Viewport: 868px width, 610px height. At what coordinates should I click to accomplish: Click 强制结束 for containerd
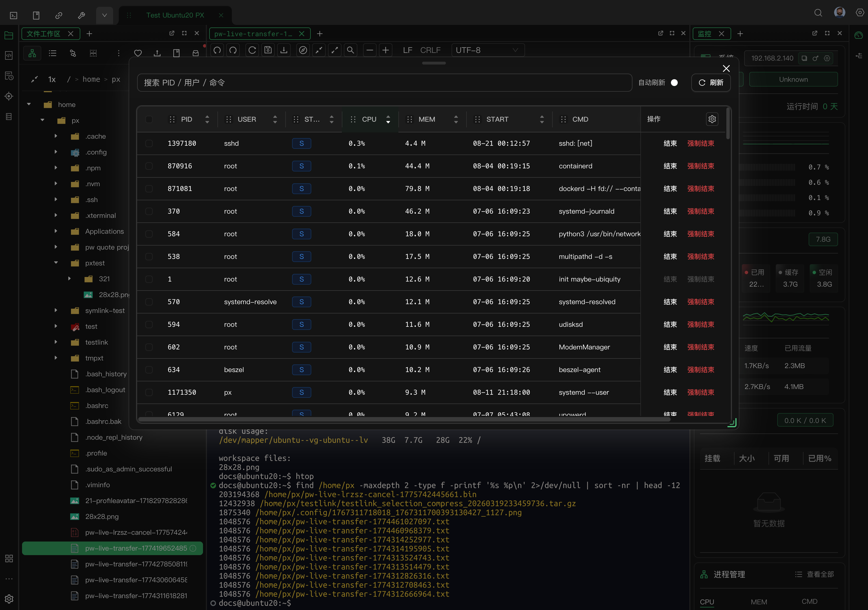pyautogui.click(x=701, y=166)
